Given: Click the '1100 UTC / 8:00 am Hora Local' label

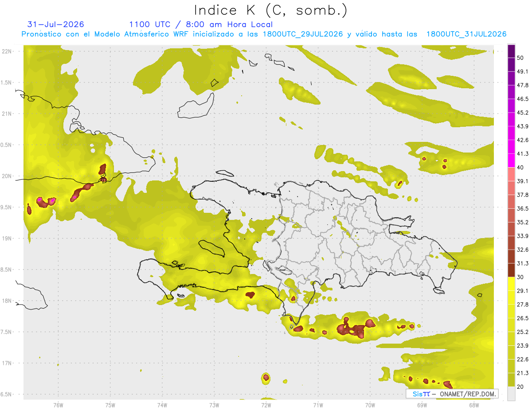Looking at the screenshot, I should [x=201, y=24].
